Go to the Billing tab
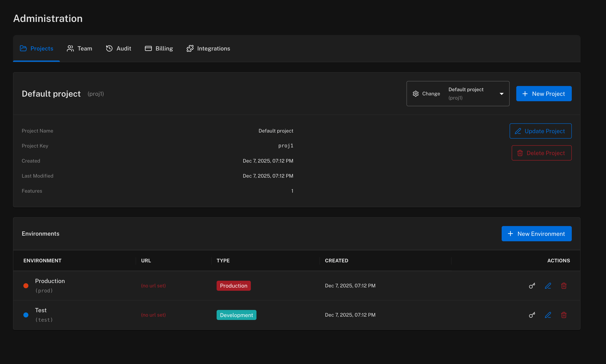 coord(159,48)
